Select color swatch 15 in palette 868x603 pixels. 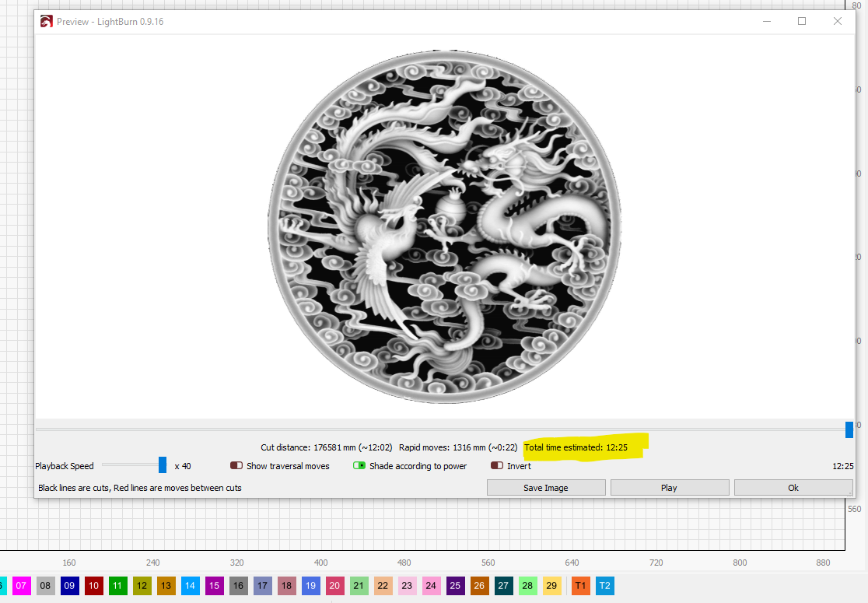(x=214, y=586)
